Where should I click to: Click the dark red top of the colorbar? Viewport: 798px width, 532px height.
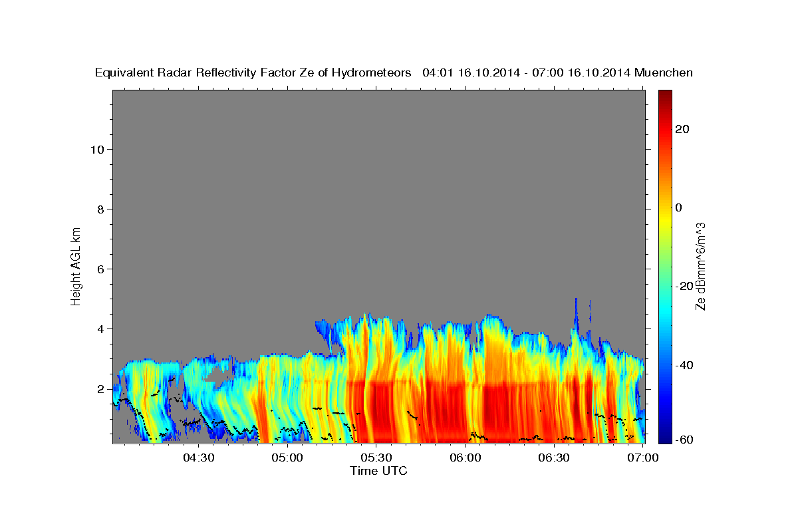point(665,94)
